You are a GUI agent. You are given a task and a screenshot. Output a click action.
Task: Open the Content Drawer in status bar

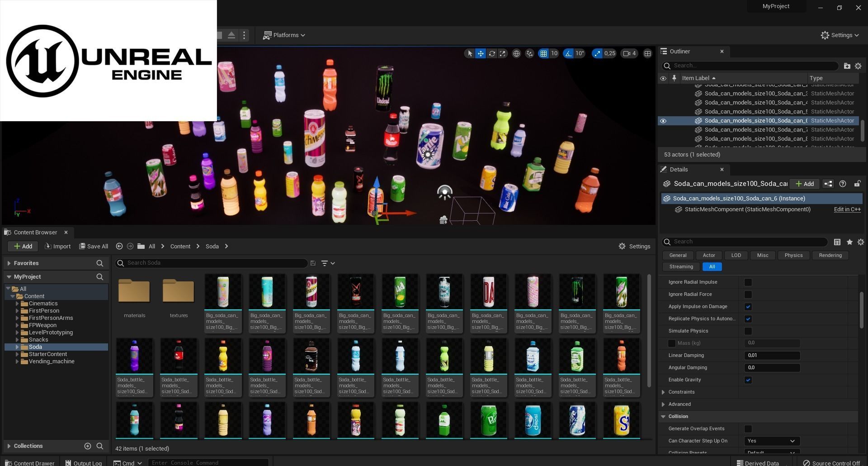tap(29, 463)
